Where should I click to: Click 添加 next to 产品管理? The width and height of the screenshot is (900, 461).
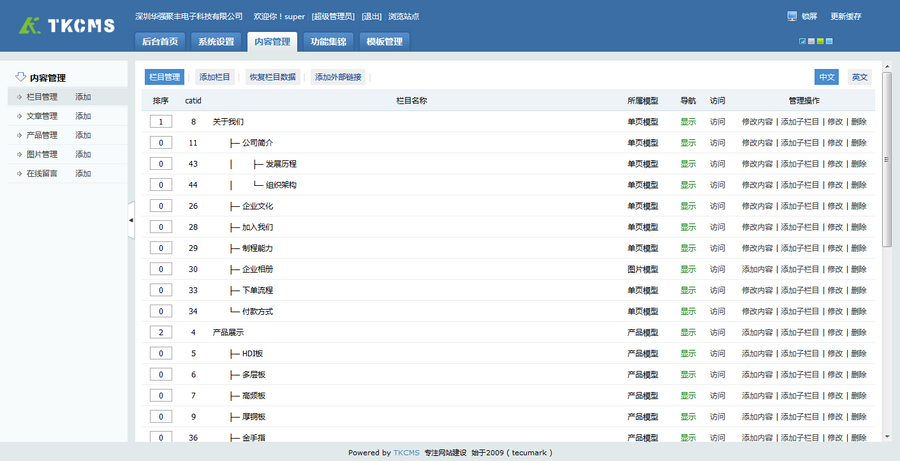[x=83, y=135]
